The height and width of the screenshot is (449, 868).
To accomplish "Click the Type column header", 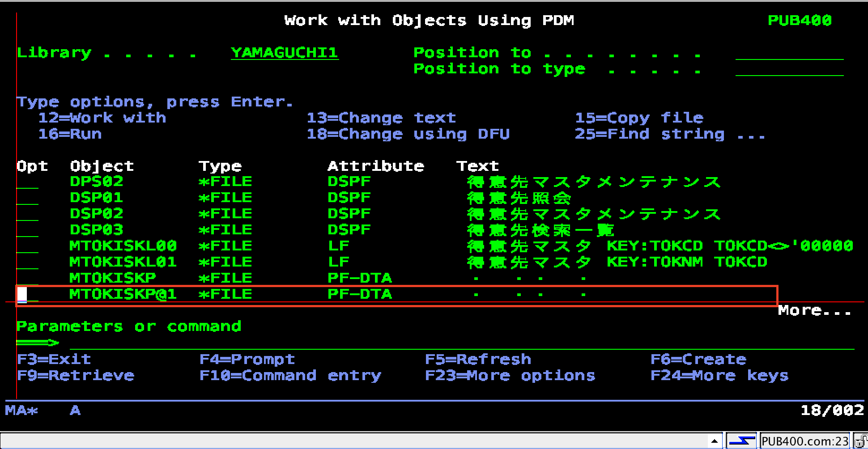I will (x=220, y=166).
